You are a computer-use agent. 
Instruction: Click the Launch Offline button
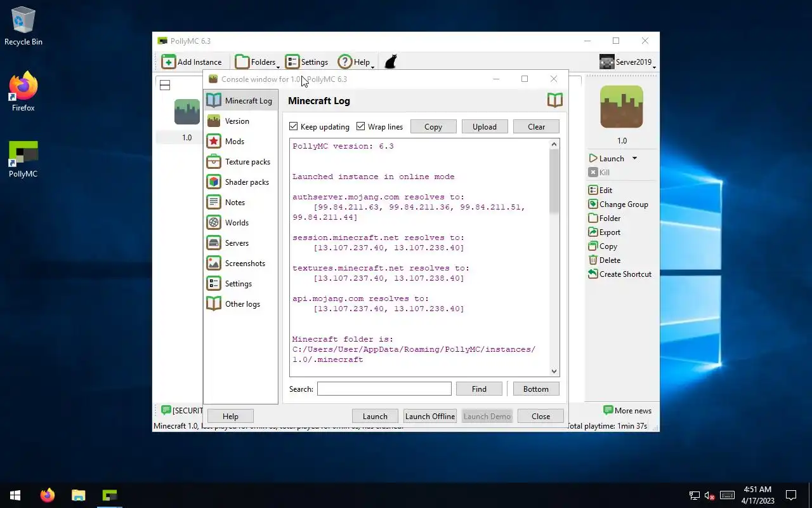(x=430, y=416)
